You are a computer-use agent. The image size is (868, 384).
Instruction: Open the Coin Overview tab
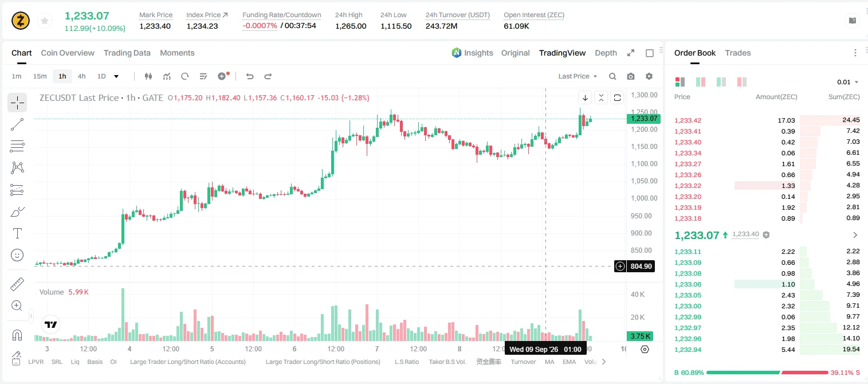[x=68, y=53]
